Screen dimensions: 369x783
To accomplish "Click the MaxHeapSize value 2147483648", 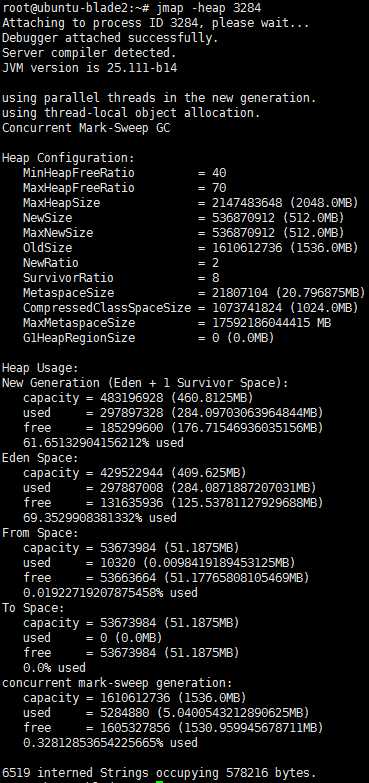I will pyautogui.click(x=240, y=203).
